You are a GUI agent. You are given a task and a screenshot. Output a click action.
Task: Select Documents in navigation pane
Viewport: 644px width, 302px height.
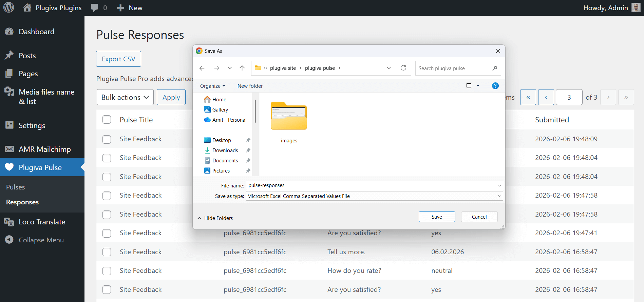pos(221,161)
